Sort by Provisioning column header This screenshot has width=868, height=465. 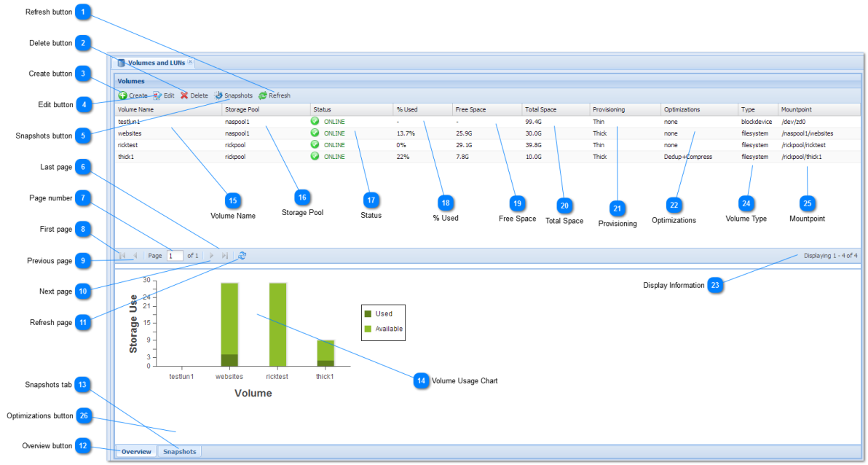[626, 110]
